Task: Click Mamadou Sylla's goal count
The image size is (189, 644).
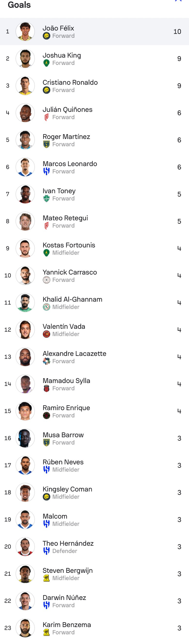Action: point(179,384)
